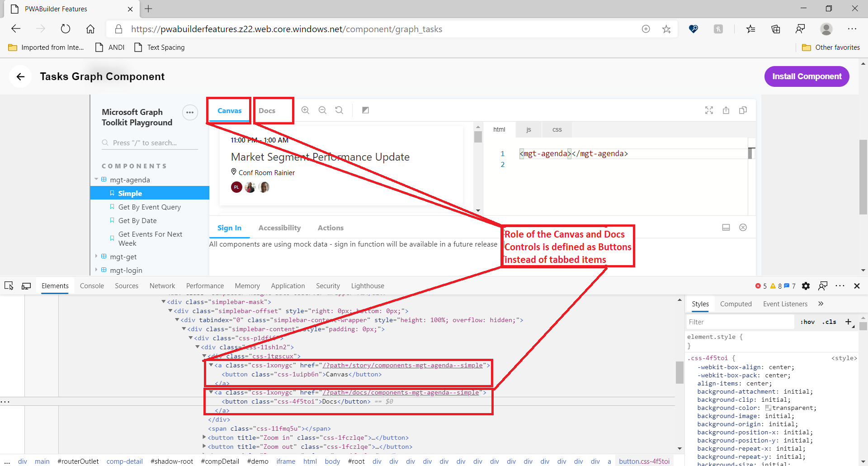Toggle the canvas dark theme icon

(365, 110)
